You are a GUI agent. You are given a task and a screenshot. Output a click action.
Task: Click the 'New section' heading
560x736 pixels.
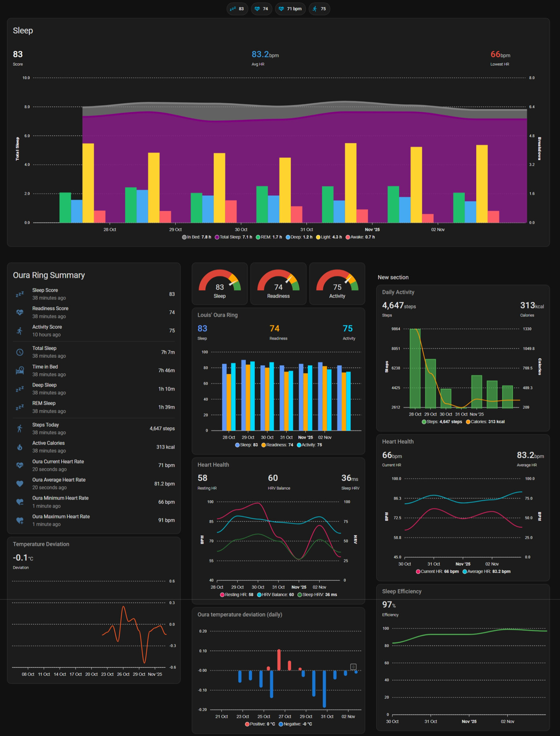[393, 277]
